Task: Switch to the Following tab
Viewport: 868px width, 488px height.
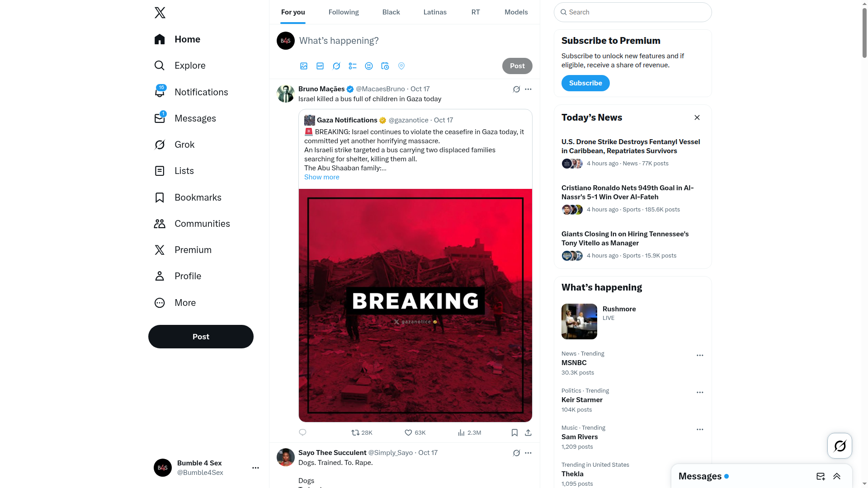Action: click(x=344, y=12)
